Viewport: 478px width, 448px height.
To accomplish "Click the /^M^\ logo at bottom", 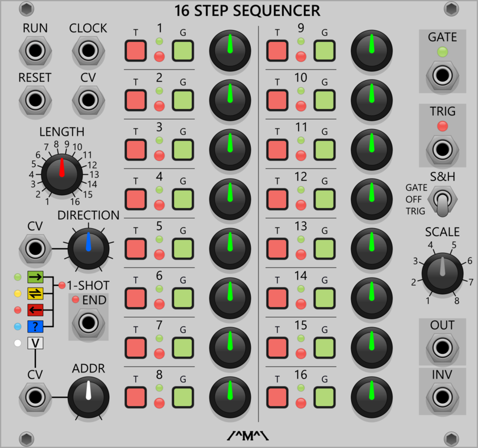I will (247, 436).
